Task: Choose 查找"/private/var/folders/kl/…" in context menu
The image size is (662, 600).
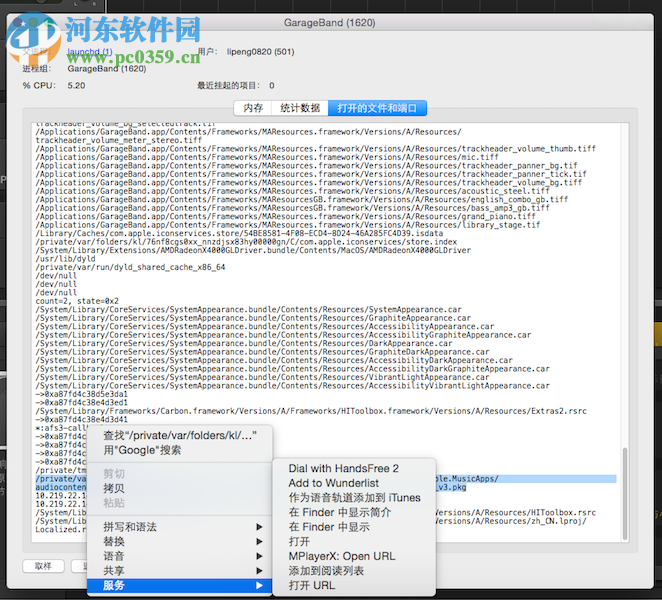Action: 179,435
